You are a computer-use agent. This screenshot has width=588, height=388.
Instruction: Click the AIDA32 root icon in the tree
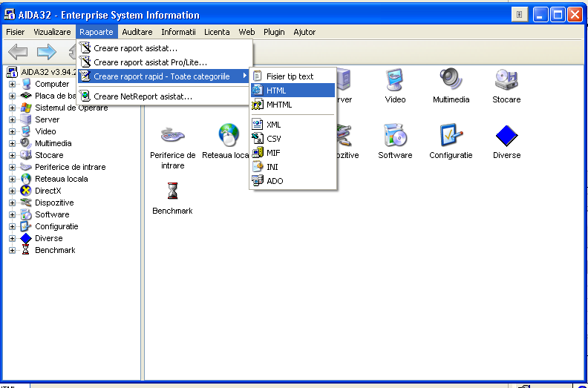(x=13, y=72)
